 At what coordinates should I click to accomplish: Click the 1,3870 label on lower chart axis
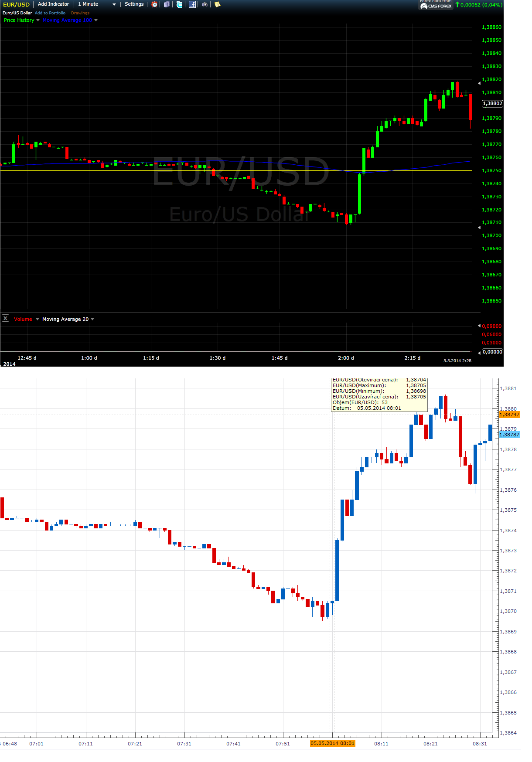pyautogui.click(x=508, y=612)
